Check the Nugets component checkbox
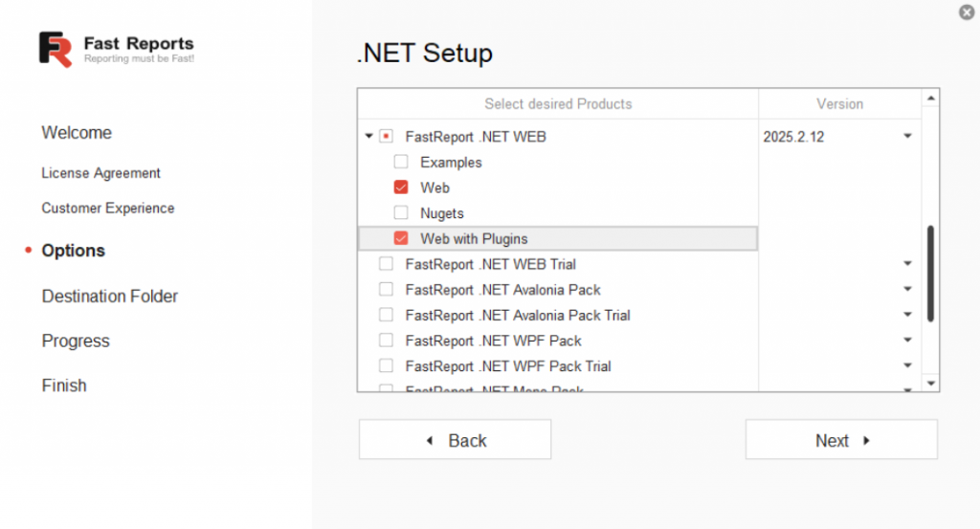This screenshot has height=529, width=980. point(401,213)
